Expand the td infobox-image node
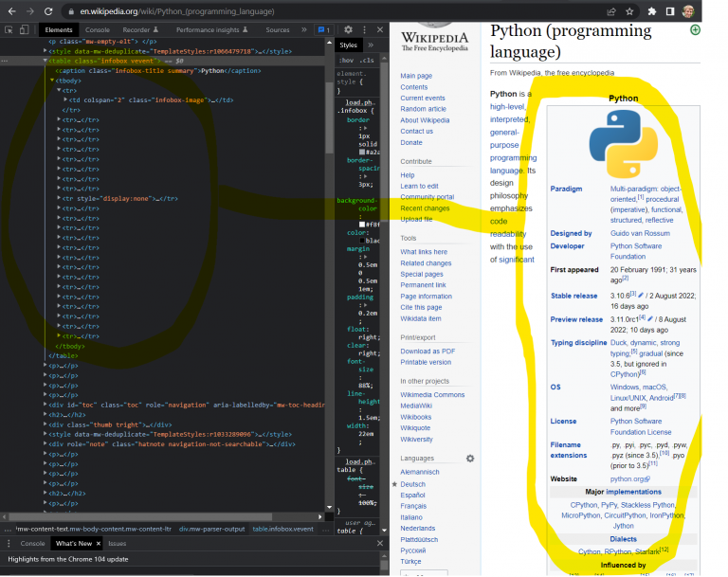The image size is (728, 577). tap(65, 99)
